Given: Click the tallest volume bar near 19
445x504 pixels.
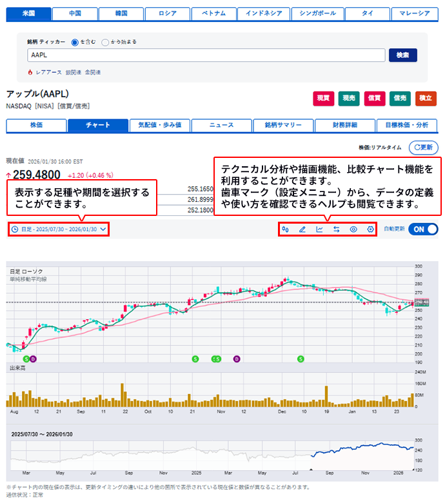Looking at the screenshot, I should pyautogui.click(x=326, y=396).
